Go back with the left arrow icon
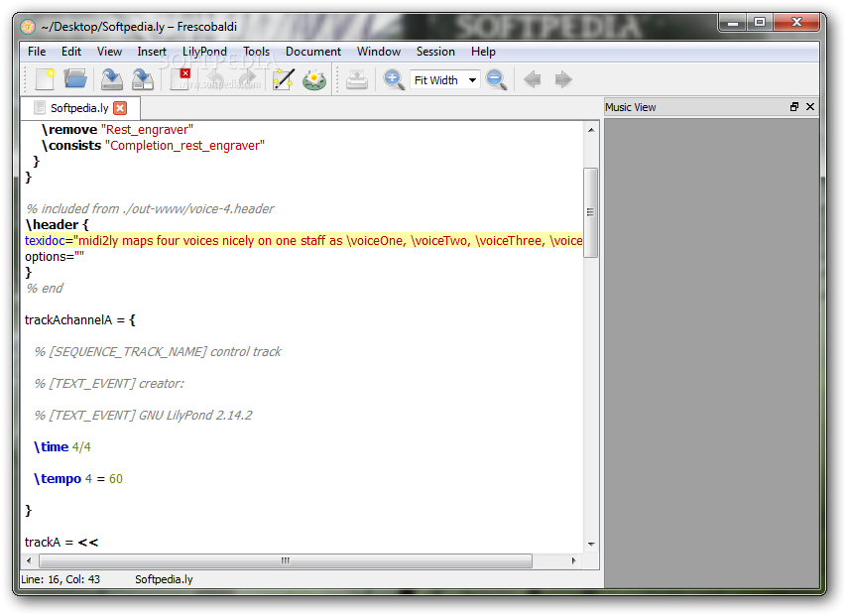Image resolution: width=847 pixels, height=616 pixels. [x=532, y=79]
